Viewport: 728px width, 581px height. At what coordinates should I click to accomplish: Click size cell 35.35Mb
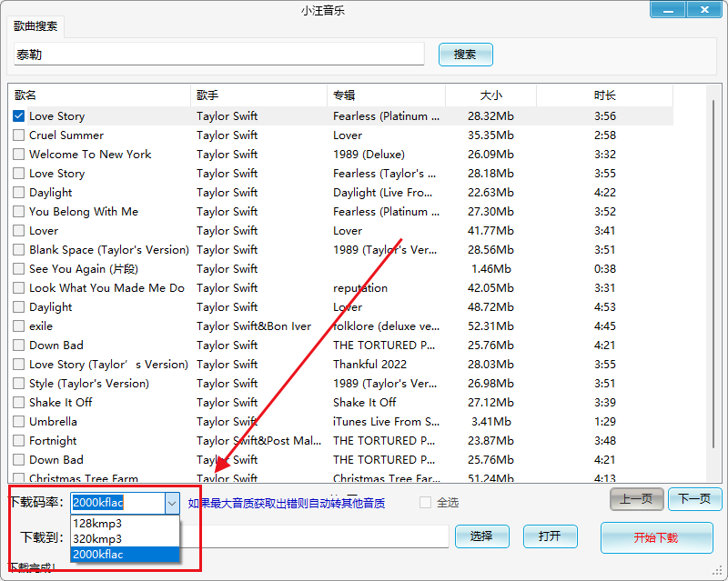point(490,135)
